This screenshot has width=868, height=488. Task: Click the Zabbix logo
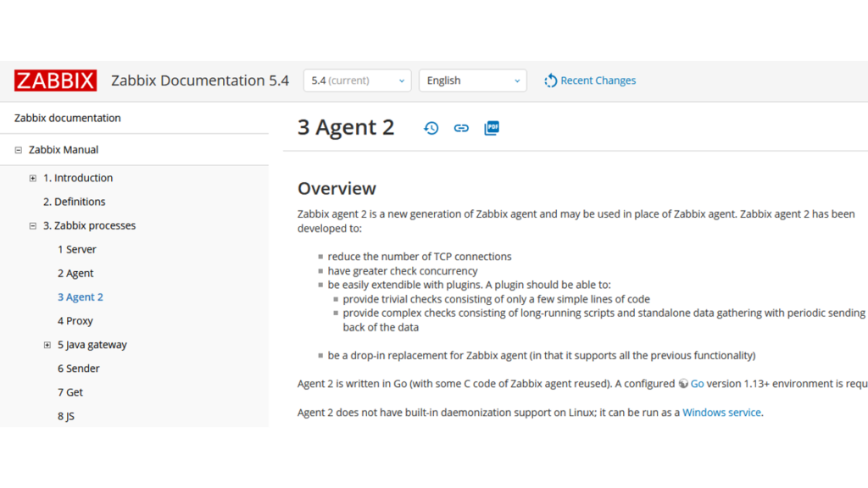(55, 80)
